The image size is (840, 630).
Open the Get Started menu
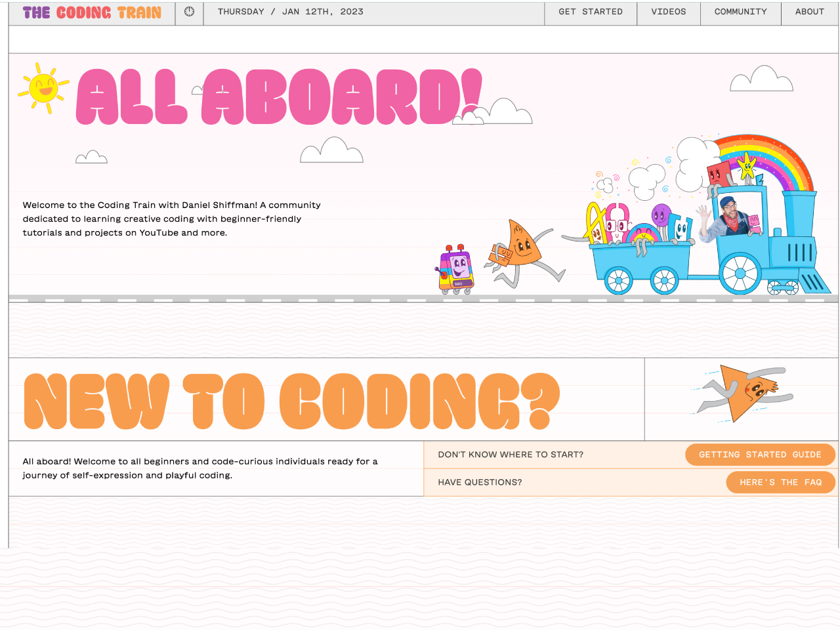coord(591,12)
